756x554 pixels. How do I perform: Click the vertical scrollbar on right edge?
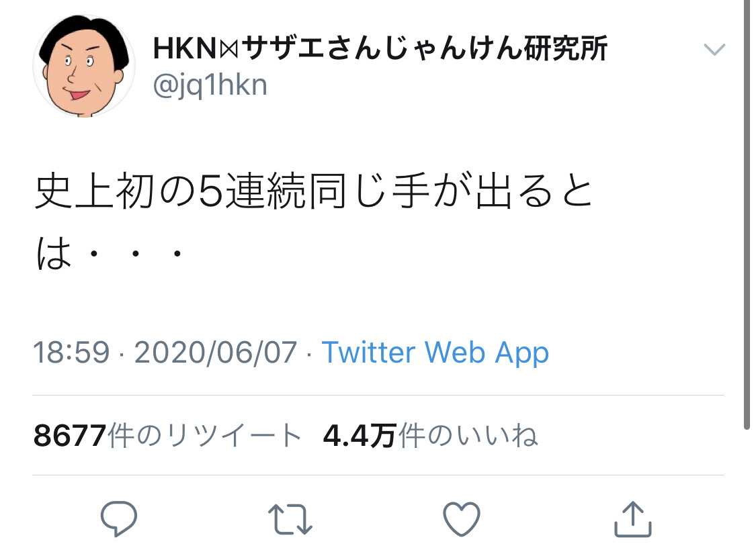747,214
